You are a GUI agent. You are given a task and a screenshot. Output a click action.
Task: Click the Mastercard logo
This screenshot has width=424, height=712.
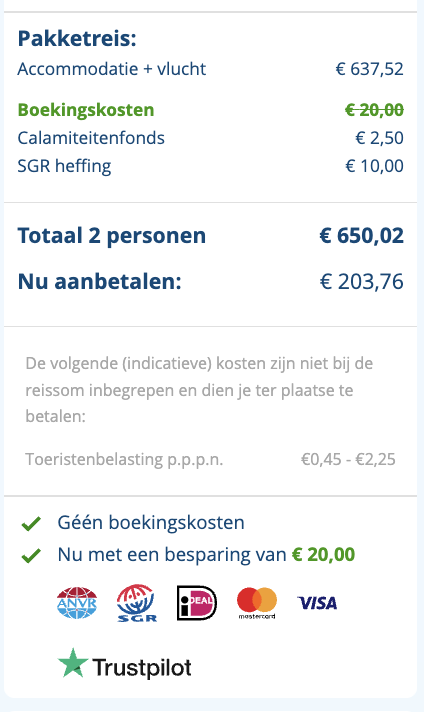[x=257, y=603]
